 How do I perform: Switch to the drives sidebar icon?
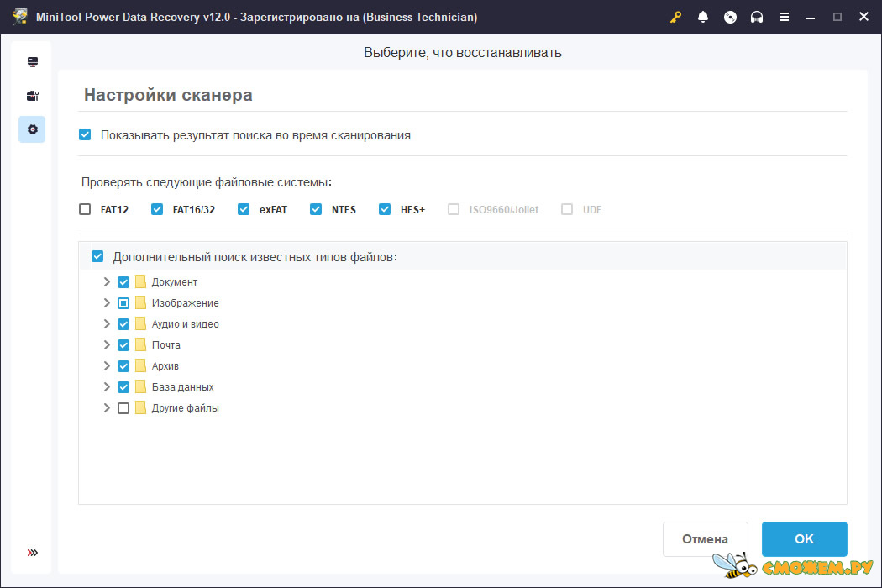tap(33, 62)
